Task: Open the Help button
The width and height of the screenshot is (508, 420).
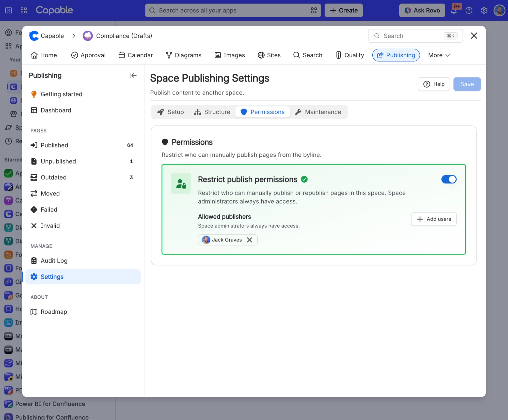Action: click(434, 84)
